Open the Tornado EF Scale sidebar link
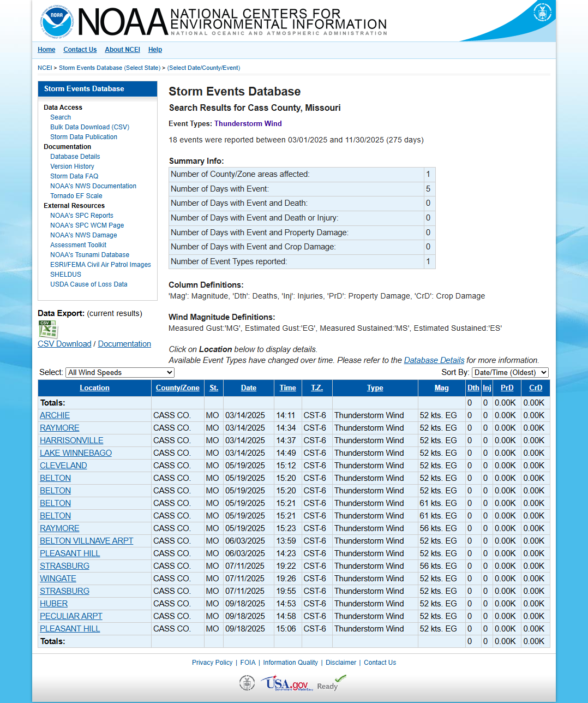This screenshot has height=703, width=588. point(76,196)
